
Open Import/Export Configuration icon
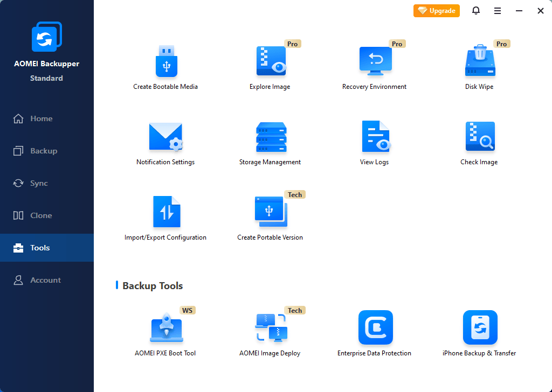tap(167, 212)
